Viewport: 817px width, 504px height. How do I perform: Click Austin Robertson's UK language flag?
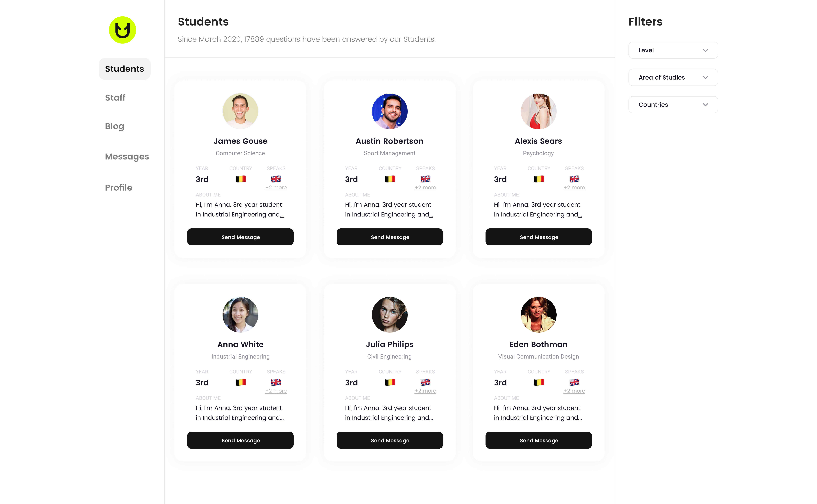click(x=425, y=179)
